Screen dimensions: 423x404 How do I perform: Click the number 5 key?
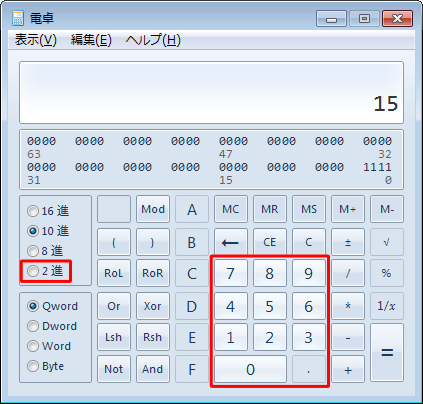tap(270, 306)
